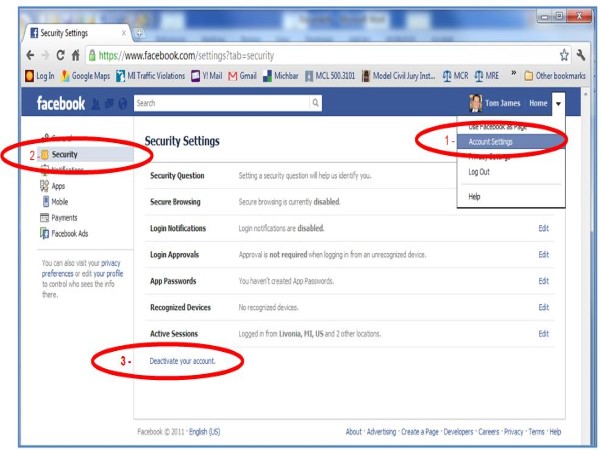This screenshot has height=450, width=600.
Task: Click the Deactivate your account link
Action: 182,360
